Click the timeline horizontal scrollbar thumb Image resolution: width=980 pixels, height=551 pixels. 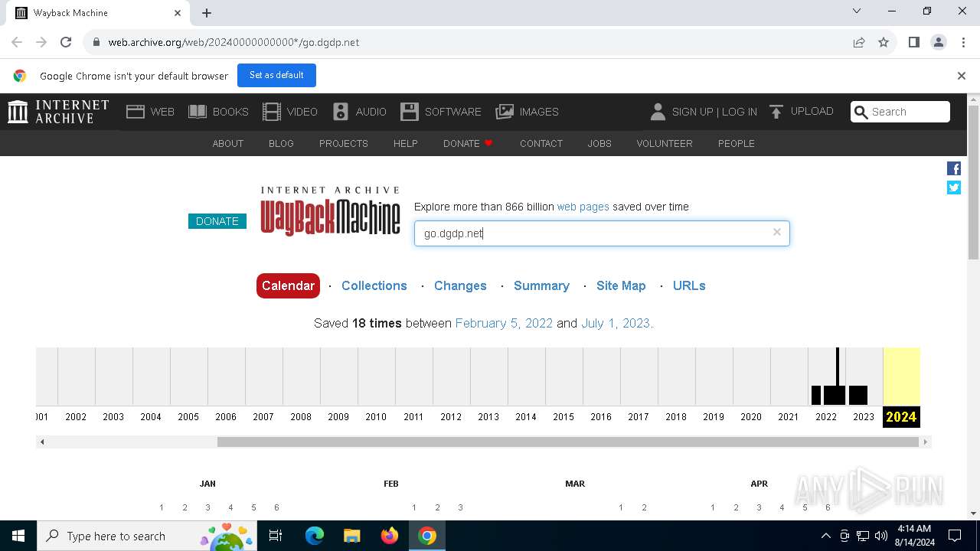tap(567, 442)
